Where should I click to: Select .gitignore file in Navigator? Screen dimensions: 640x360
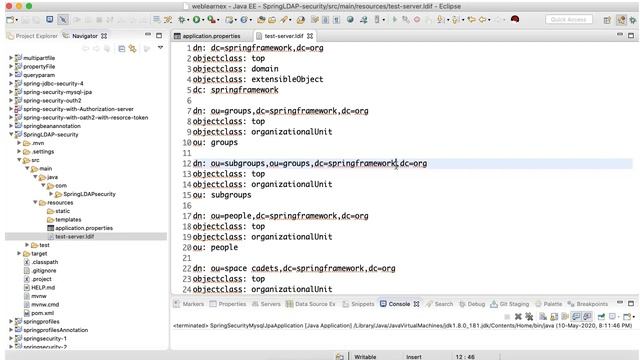(x=44, y=271)
